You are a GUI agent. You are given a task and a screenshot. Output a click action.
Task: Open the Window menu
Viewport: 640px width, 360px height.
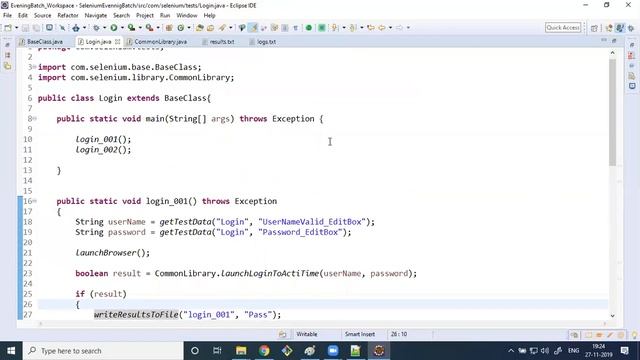187,16
